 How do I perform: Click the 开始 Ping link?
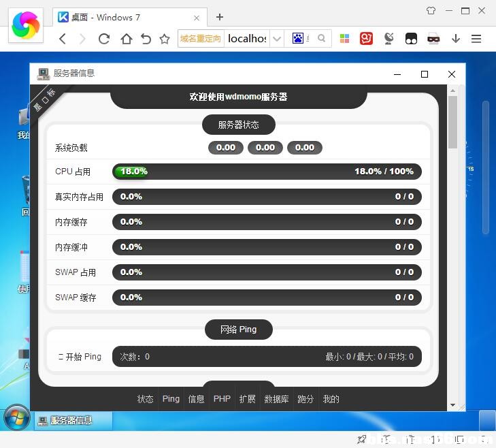[x=80, y=357]
